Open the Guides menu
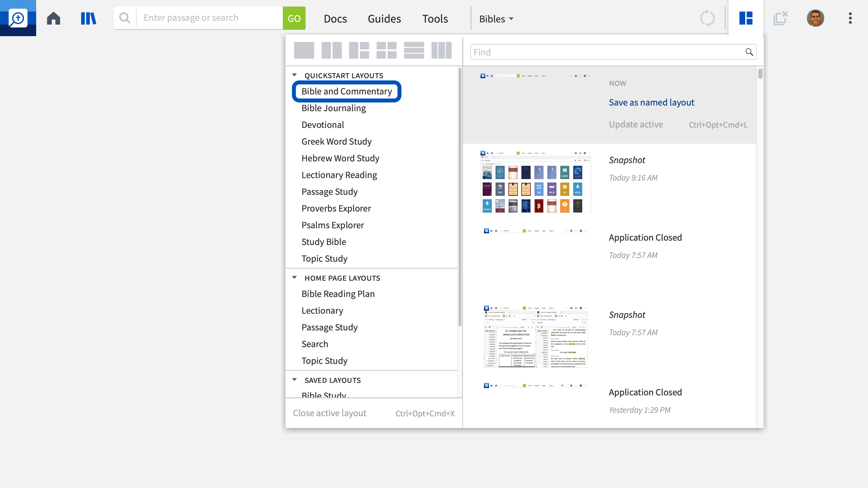 (x=384, y=19)
